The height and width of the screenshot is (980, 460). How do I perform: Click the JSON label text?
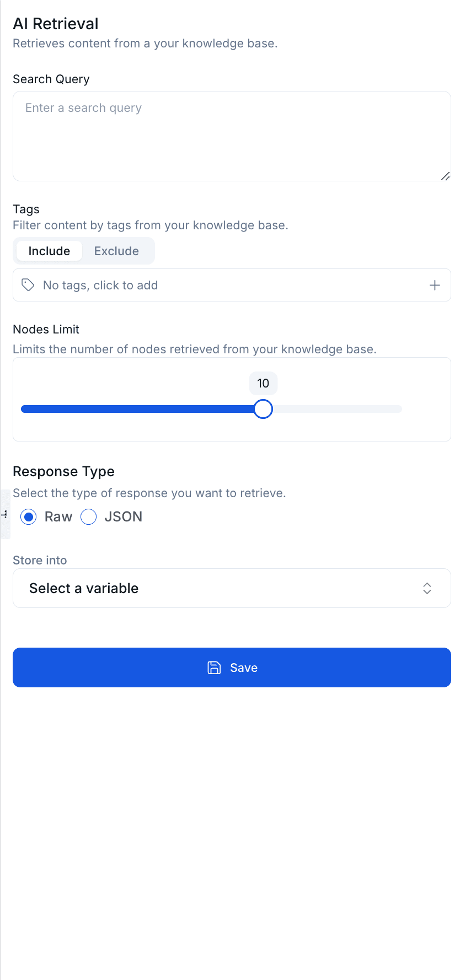tap(124, 517)
